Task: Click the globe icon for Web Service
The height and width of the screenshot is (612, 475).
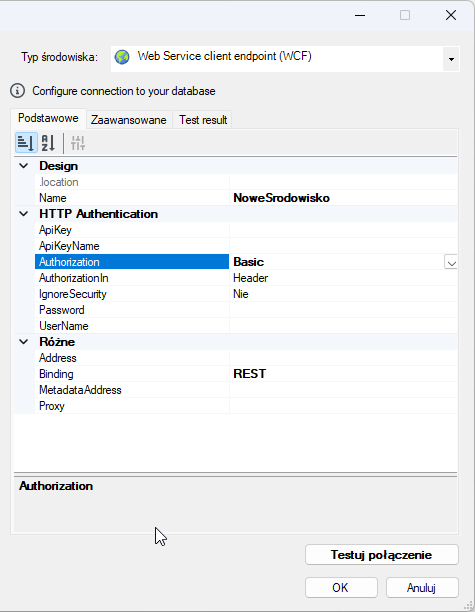Action: 122,57
